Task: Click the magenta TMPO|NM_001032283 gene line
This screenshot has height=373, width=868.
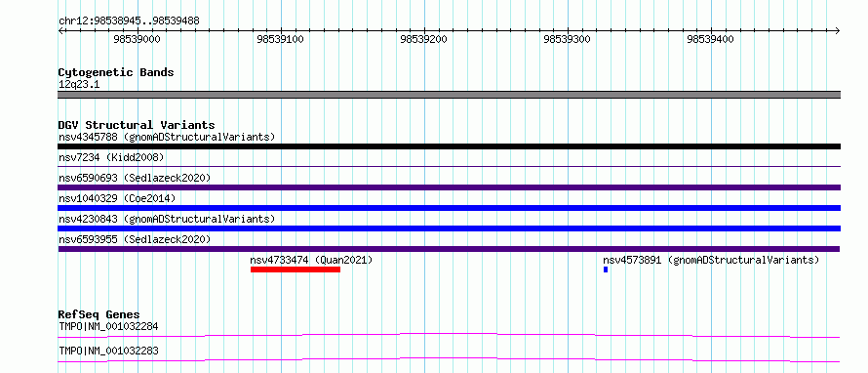Action: (x=450, y=359)
